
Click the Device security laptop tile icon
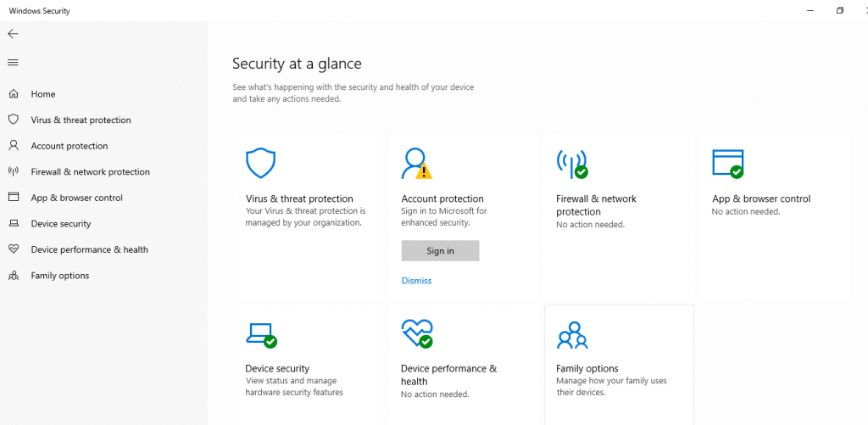click(261, 335)
